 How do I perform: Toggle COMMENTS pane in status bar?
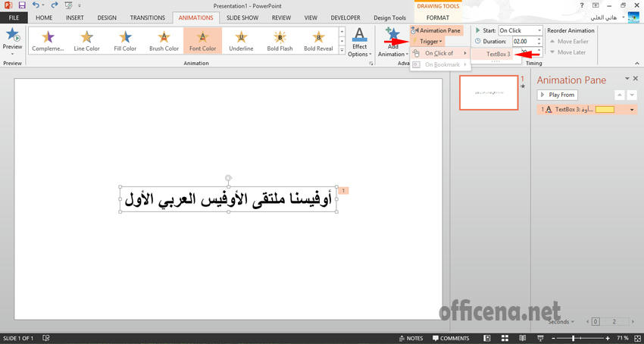(x=451, y=338)
